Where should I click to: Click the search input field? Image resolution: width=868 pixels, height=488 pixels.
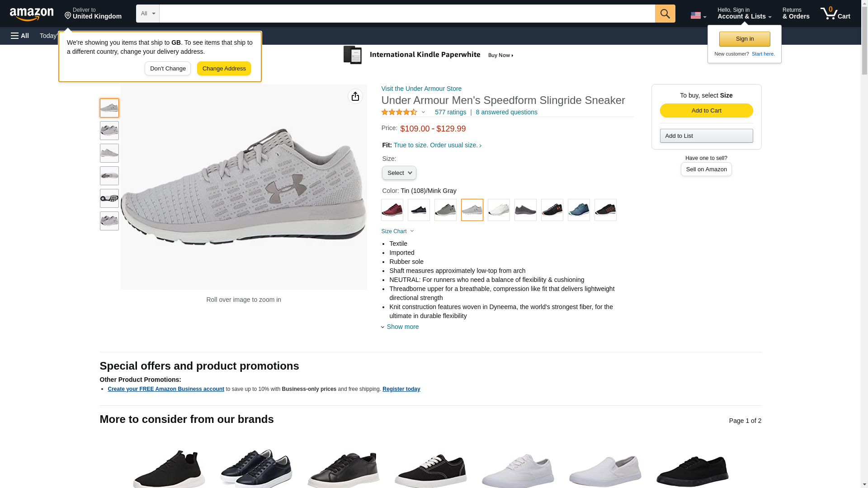click(x=407, y=14)
